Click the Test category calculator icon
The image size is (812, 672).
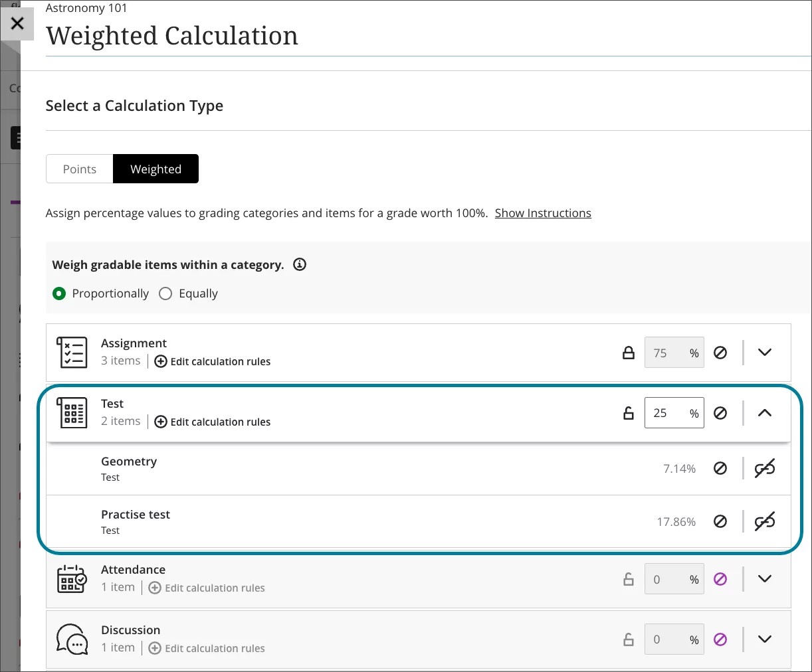click(x=72, y=412)
